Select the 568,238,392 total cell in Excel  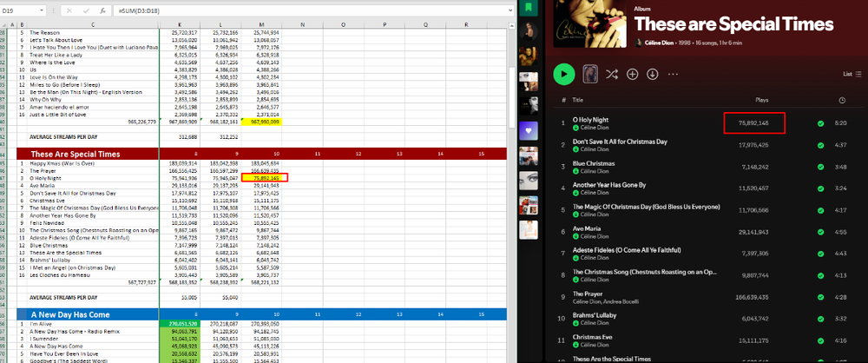click(x=220, y=281)
